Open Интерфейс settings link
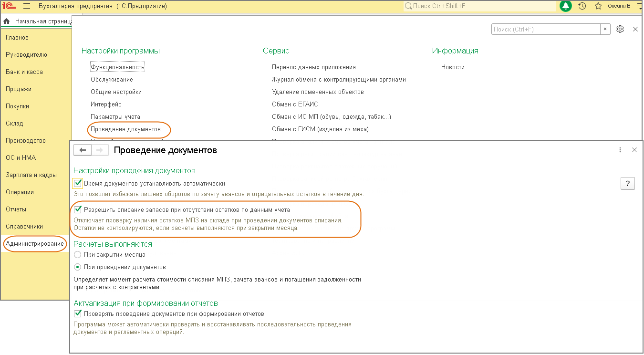644x355 pixels. coord(106,104)
